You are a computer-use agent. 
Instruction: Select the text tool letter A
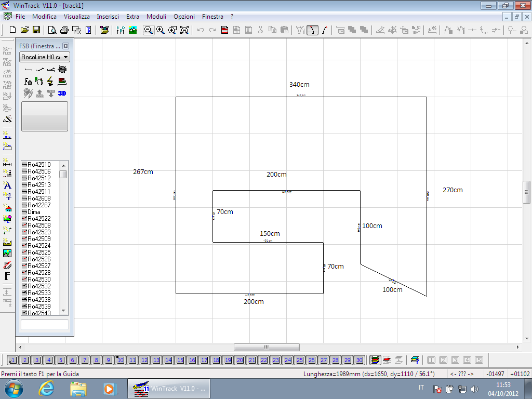(7, 185)
